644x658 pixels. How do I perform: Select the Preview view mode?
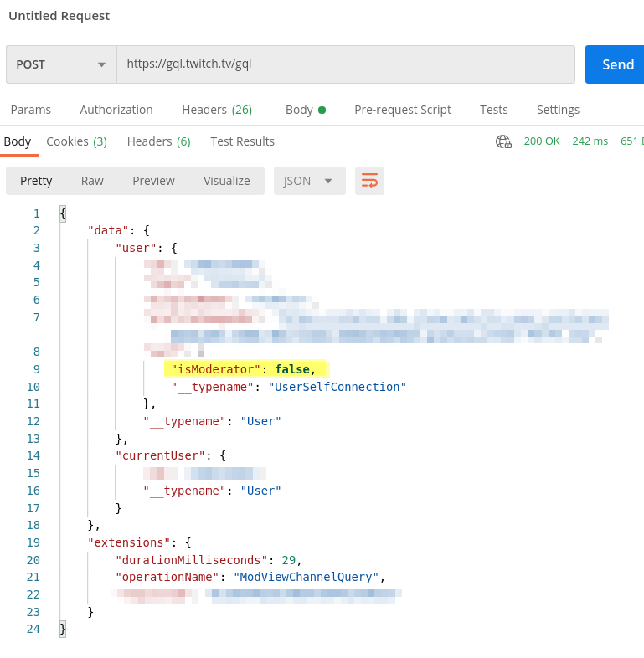point(153,181)
